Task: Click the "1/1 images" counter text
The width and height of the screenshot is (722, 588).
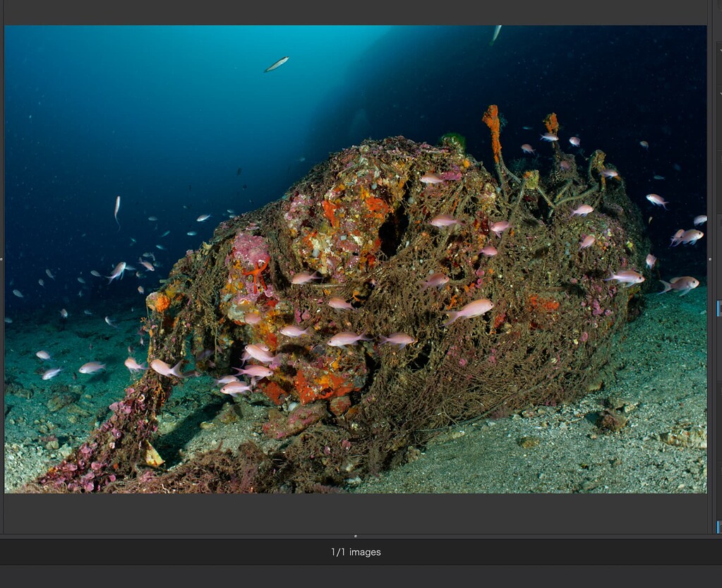Action: pyautogui.click(x=356, y=552)
